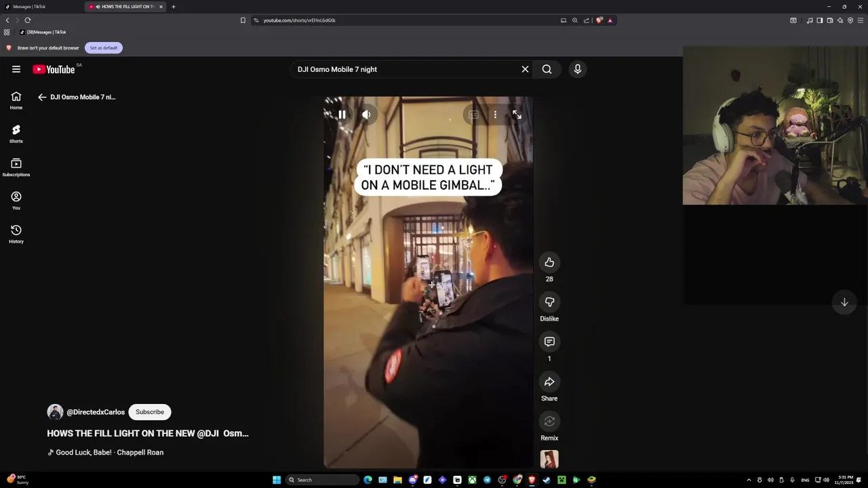Open the tab groups grid icon
The height and width of the screenshot is (488, 868).
(7, 32)
